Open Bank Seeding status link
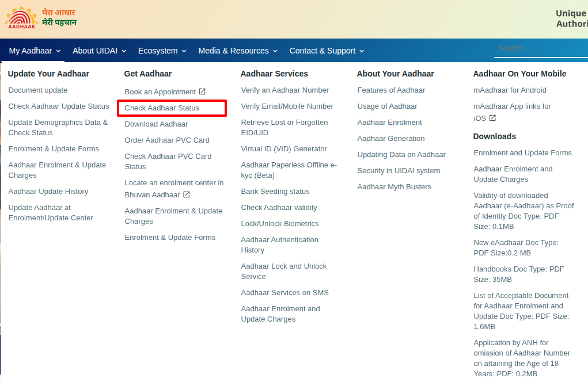 [275, 192]
